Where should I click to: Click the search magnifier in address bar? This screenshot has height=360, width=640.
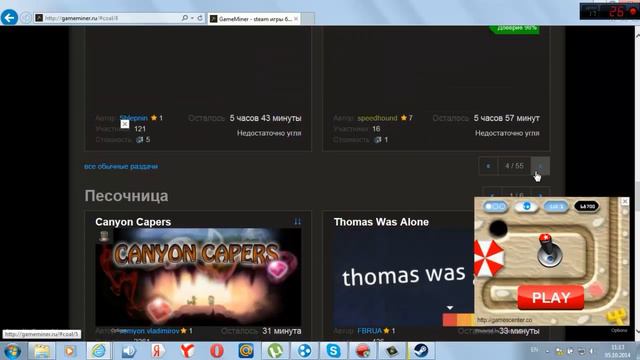(x=184, y=18)
